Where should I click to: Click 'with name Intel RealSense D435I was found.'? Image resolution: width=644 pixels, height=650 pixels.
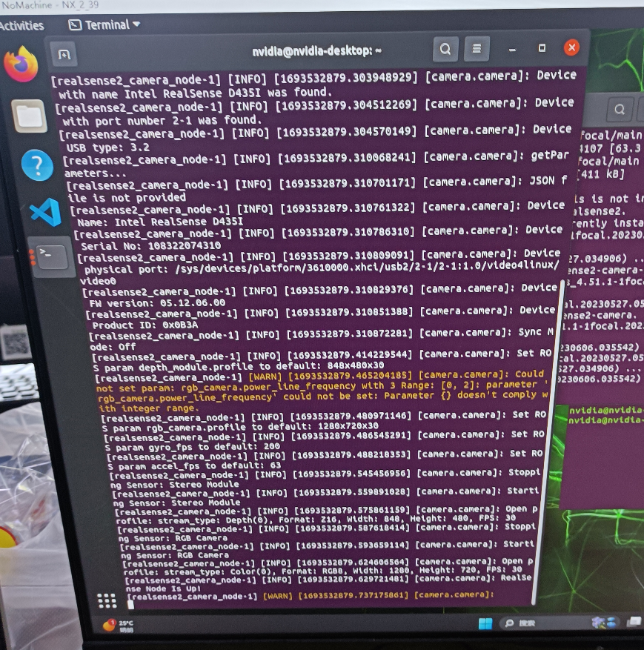(195, 93)
